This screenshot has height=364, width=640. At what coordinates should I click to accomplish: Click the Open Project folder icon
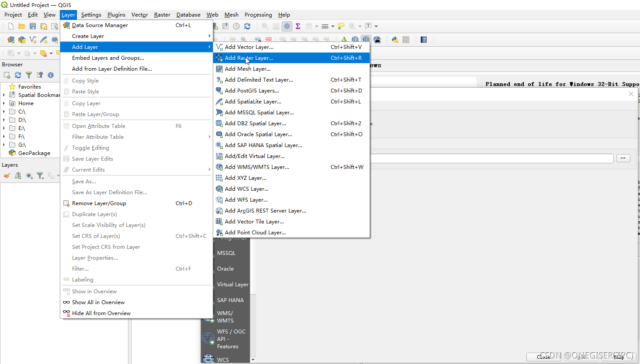point(21,26)
